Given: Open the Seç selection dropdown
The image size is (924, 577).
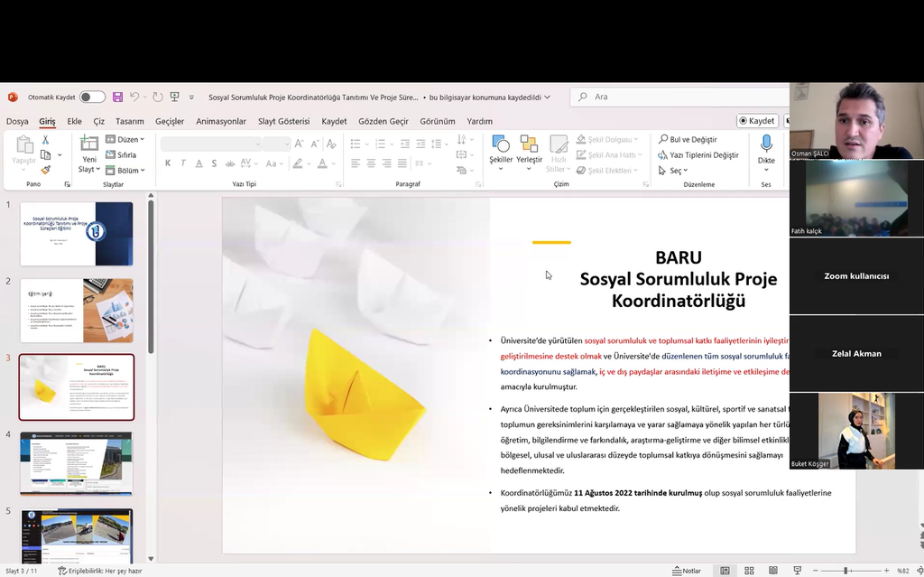Looking at the screenshot, I should 673,171.
